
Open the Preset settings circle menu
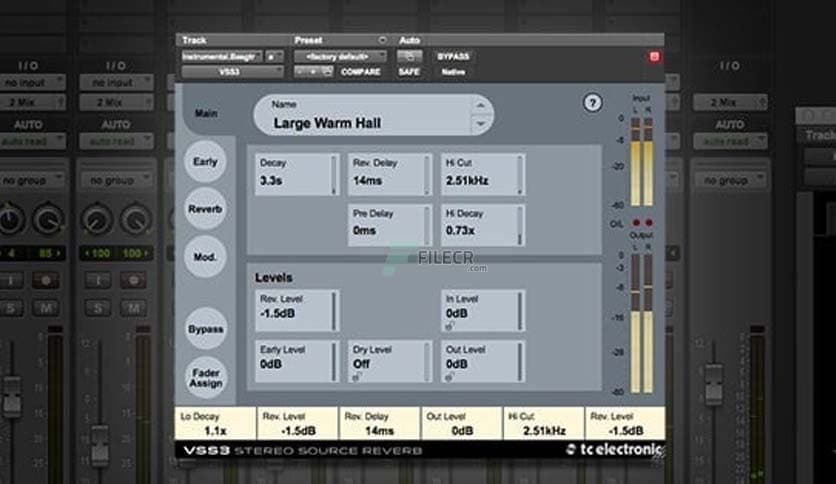point(382,40)
